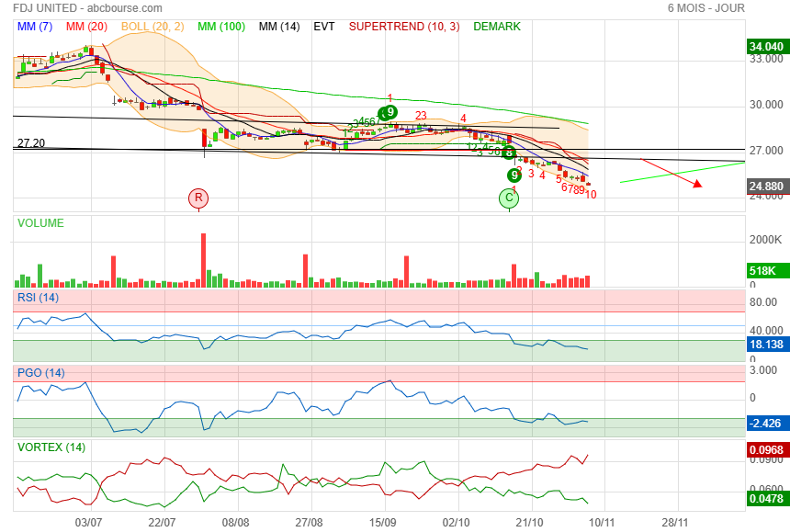Click the green 9 circle below 27.000
Viewport: 790px width, 532px height.
point(513,175)
